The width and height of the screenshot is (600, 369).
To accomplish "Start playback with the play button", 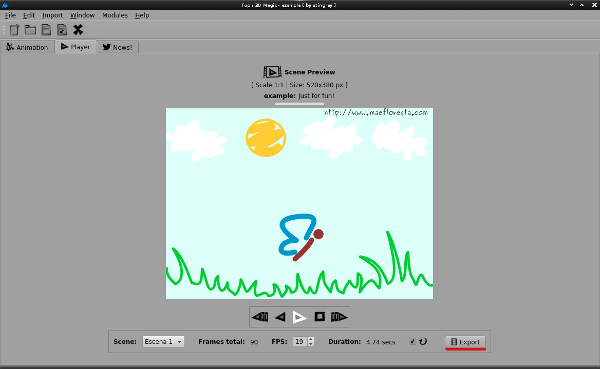I will (x=300, y=317).
